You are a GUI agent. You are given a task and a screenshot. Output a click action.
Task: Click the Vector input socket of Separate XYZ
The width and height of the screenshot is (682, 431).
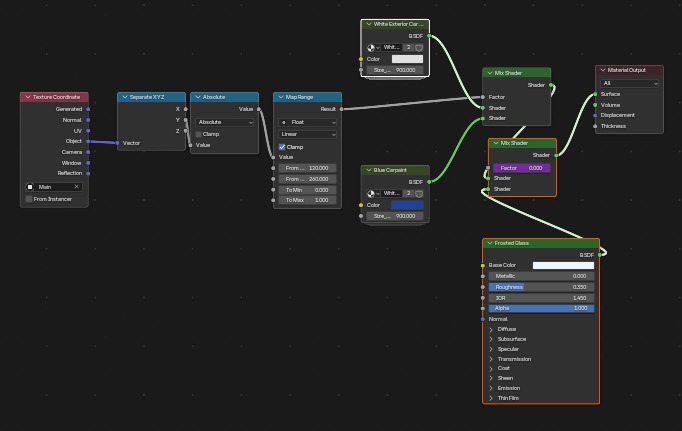(117, 143)
